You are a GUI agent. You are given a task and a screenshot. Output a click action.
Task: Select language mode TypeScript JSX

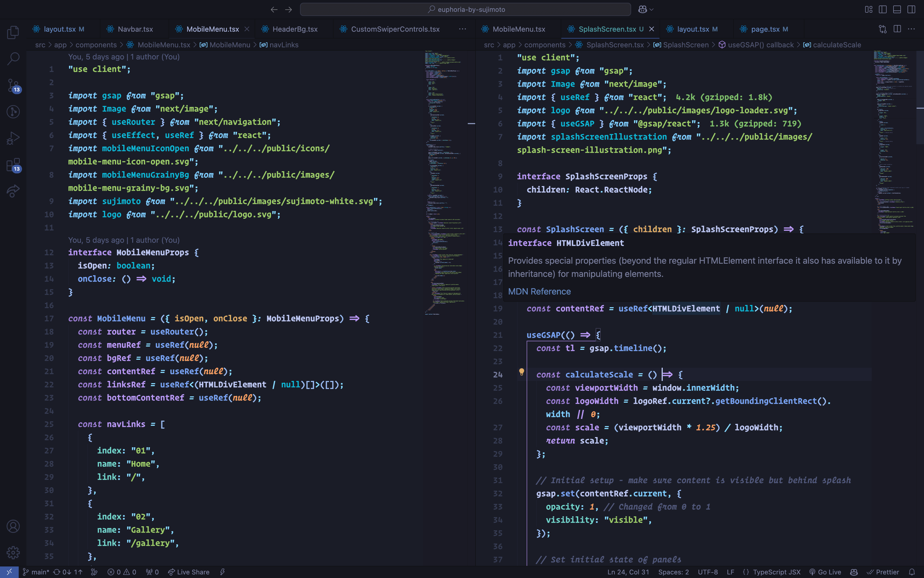point(776,572)
